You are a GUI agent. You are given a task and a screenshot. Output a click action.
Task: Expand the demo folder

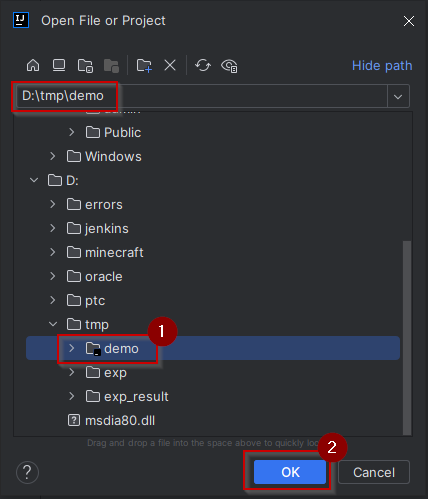click(x=71, y=348)
